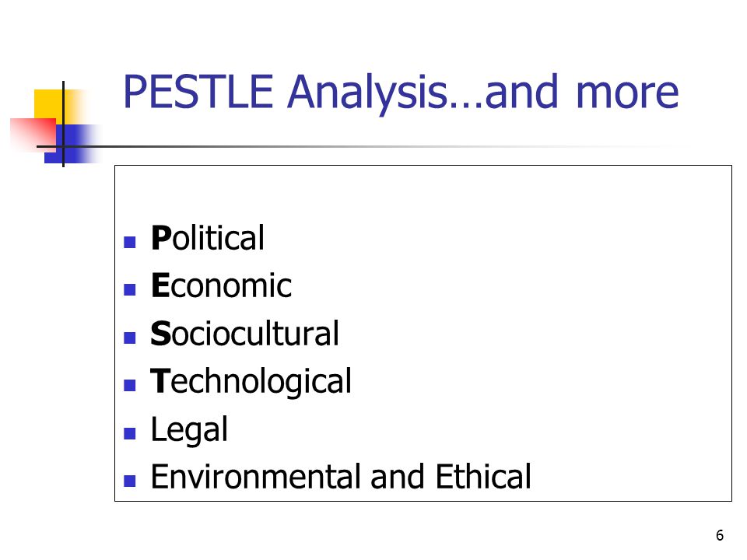This screenshot has height=560, width=747.
Task: Click the blue bullet beside Technological
Action: pos(130,385)
